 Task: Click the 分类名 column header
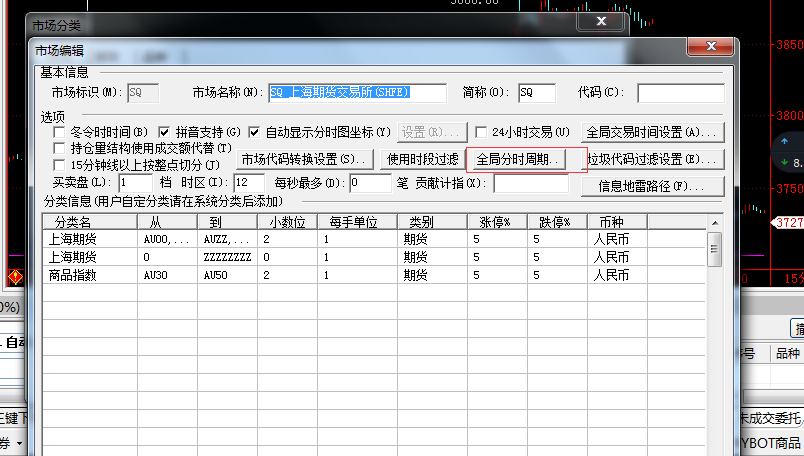click(x=90, y=222)
